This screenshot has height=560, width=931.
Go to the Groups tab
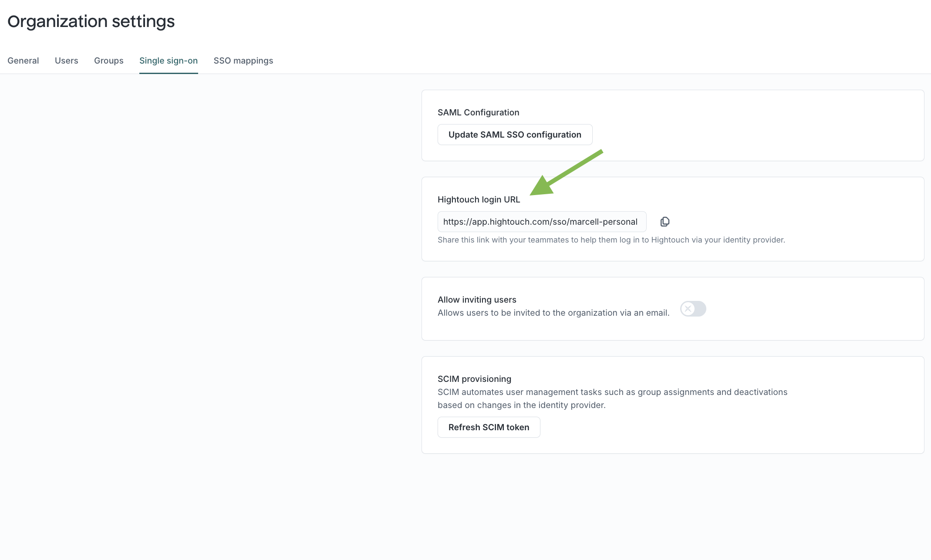[108, 61]
